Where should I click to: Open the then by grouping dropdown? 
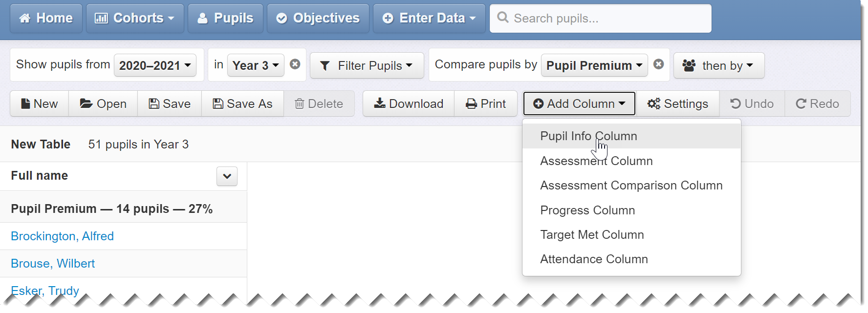pyautogui.click(x=719, y=65)
